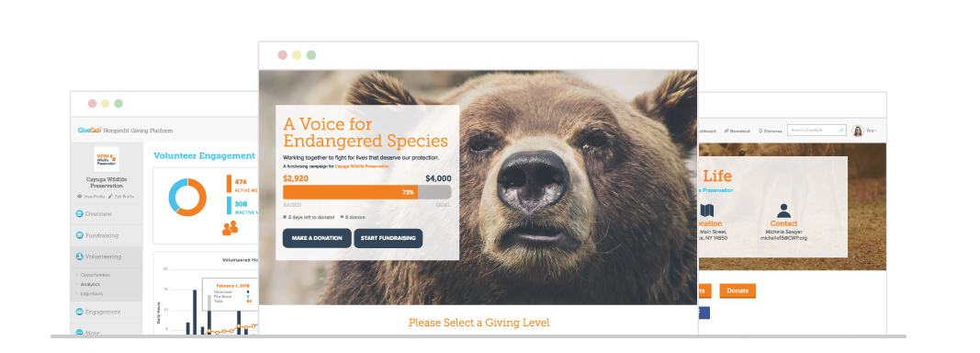Viewport: 980px width, 353px height.
Task: Select Analytics under Volunteering
Action: point(90,284)
